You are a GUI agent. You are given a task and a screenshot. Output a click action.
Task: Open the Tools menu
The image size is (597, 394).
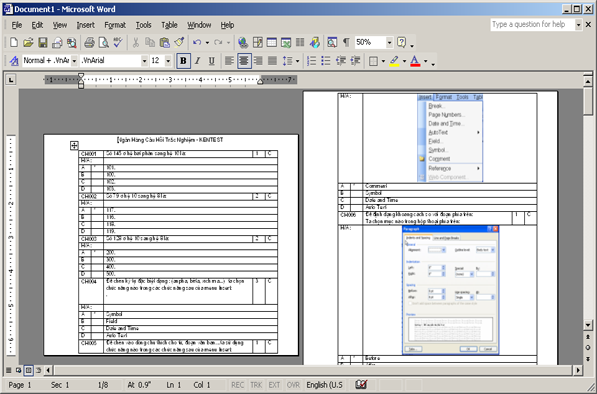144,25
